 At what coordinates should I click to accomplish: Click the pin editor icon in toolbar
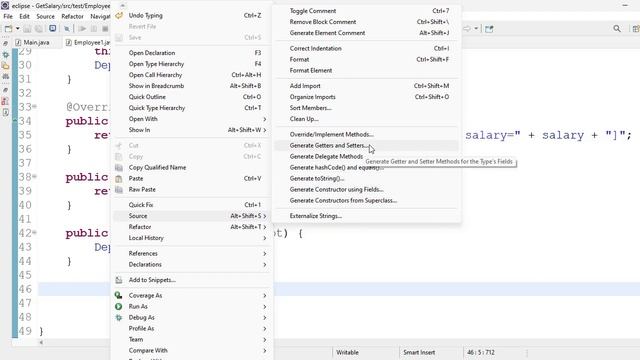click(x=489, y=29)
